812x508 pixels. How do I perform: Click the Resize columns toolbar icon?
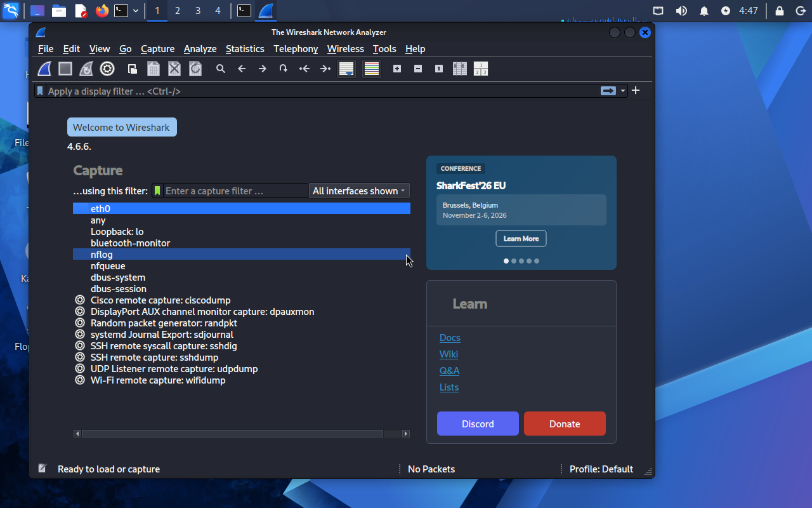(x=460, y=69)
